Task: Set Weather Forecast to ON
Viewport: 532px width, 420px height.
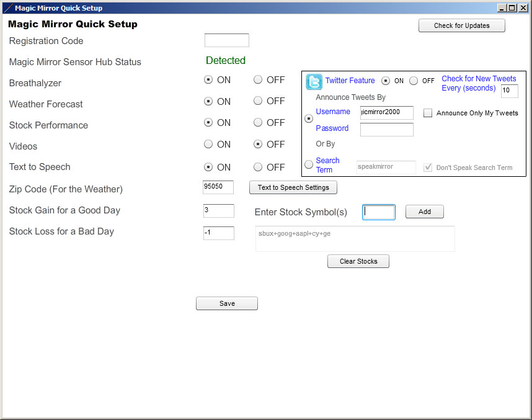Action: 208,101
